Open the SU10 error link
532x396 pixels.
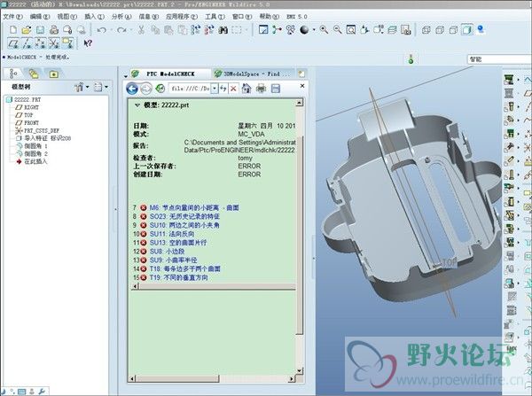click(x=184, y=225)
